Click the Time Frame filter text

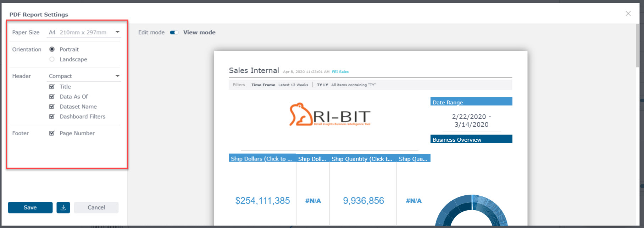point(263,85)
